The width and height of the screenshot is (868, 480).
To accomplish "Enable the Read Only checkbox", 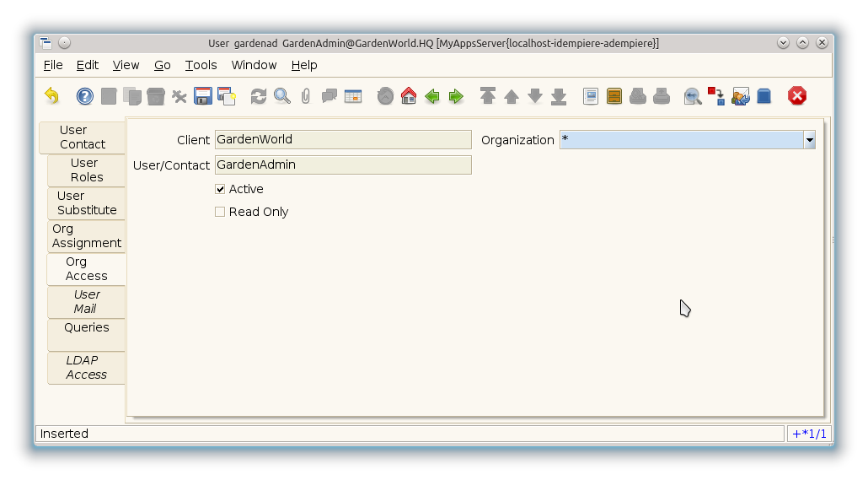I will (x=220, y=212).
